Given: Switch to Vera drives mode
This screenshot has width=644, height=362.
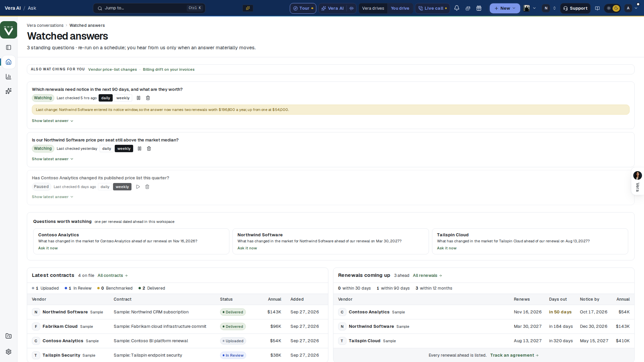Looking at the screenshot, I should tap(373, 8).
